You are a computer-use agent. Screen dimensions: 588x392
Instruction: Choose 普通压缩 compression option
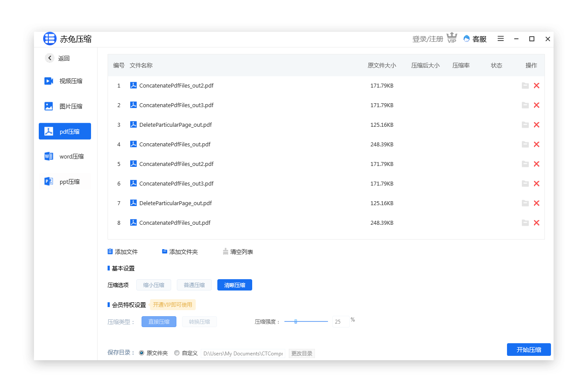[x=194, y=285]
